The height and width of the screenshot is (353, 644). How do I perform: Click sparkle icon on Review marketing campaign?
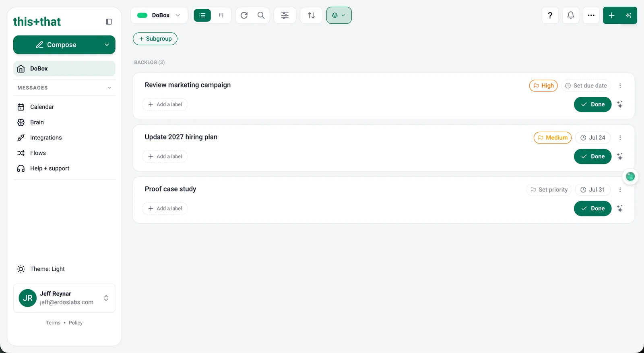coord(620,104)
